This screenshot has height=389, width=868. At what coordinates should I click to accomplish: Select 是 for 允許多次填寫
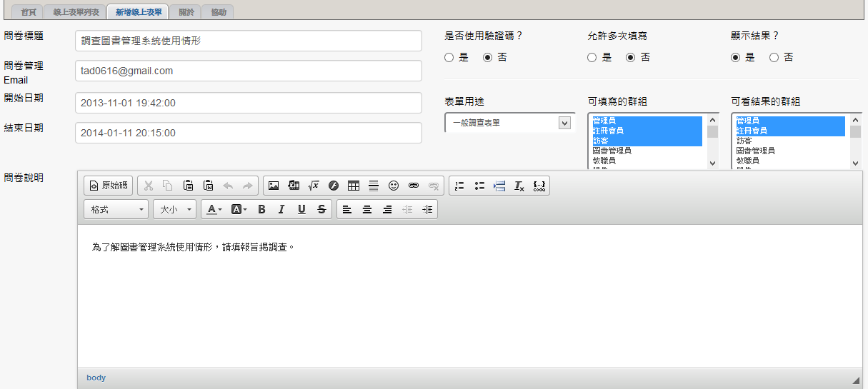592,58
